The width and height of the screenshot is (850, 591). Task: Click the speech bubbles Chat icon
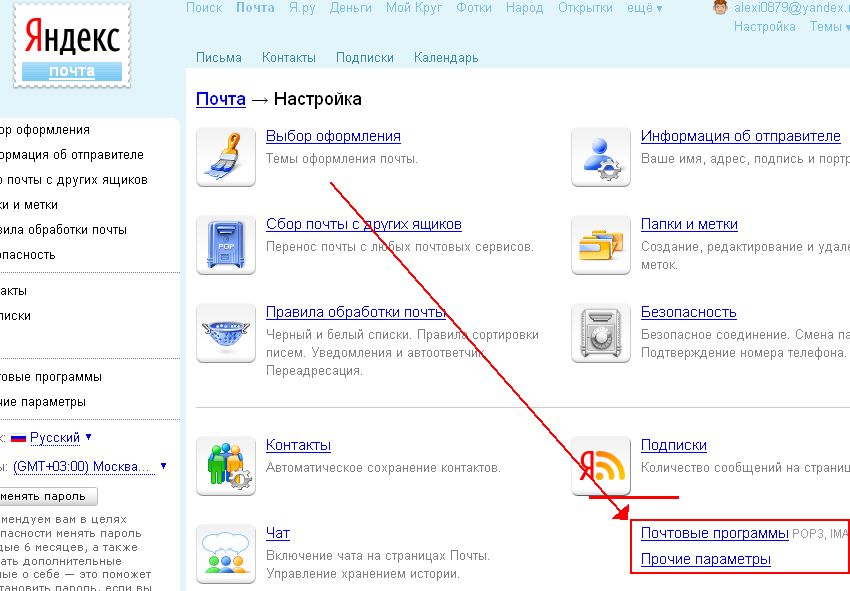(226, 554)
